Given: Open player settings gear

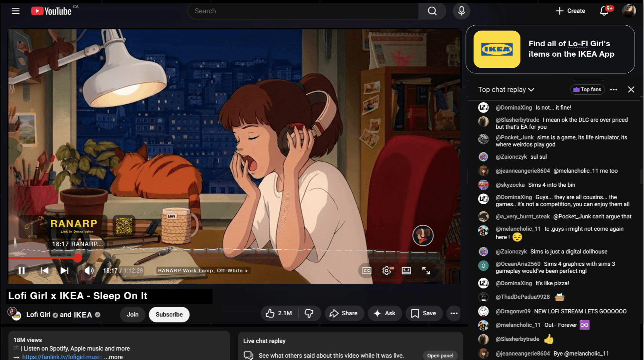Looking at the screenshot, I should coord(387,271).
